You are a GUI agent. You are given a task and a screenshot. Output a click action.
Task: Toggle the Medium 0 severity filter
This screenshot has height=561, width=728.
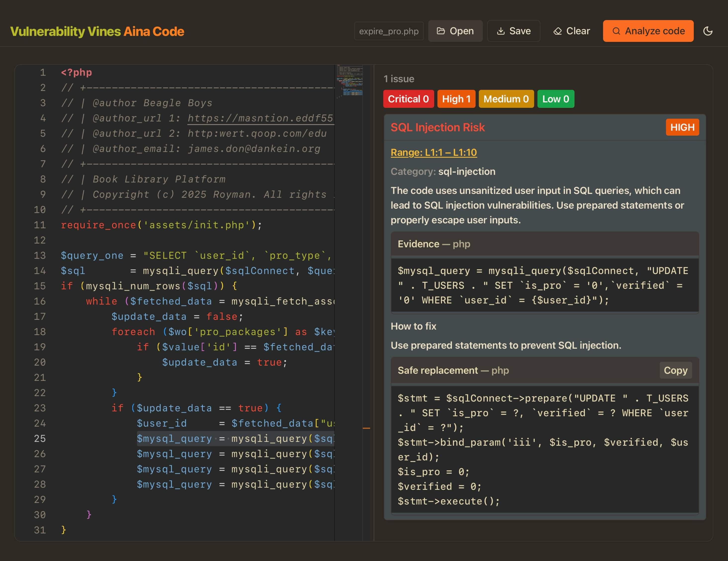(506, 99)
